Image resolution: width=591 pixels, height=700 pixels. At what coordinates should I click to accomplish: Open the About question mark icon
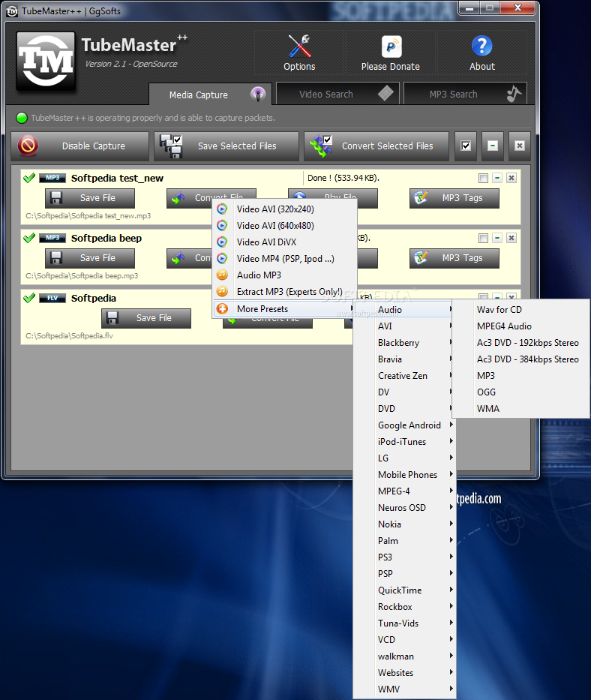click(481, 46)
